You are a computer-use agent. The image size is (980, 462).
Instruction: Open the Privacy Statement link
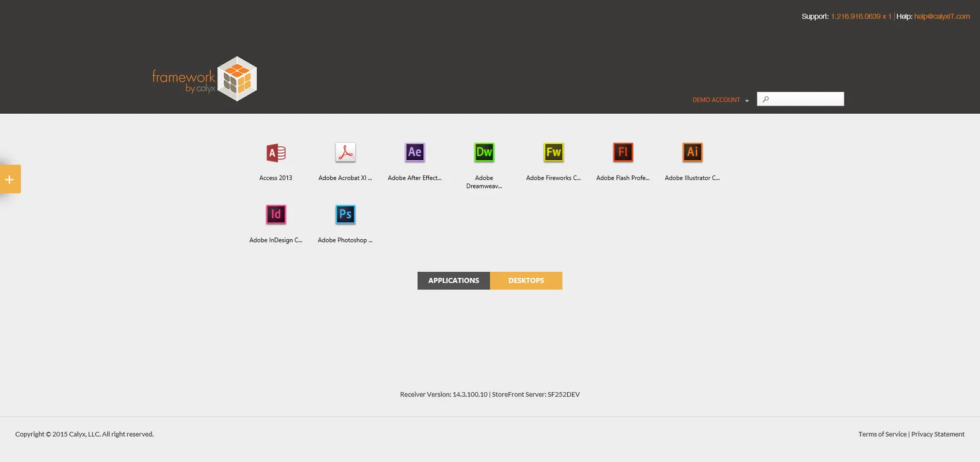point(938,434)
